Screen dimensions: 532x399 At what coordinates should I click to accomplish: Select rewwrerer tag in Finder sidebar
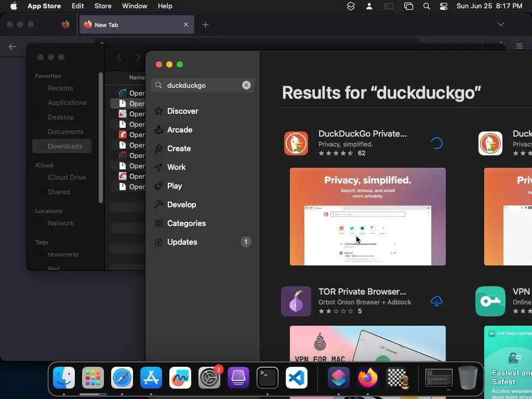[63, 255]
